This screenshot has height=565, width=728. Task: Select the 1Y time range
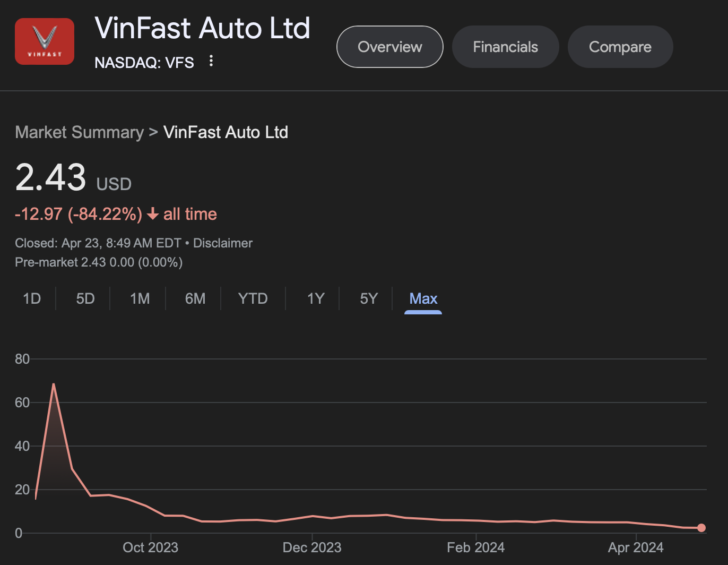316,298
